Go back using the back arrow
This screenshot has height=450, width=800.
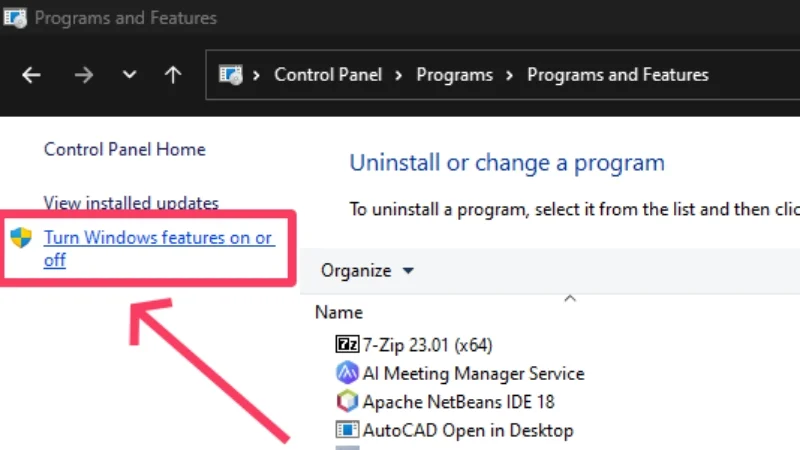coord(32,75)
